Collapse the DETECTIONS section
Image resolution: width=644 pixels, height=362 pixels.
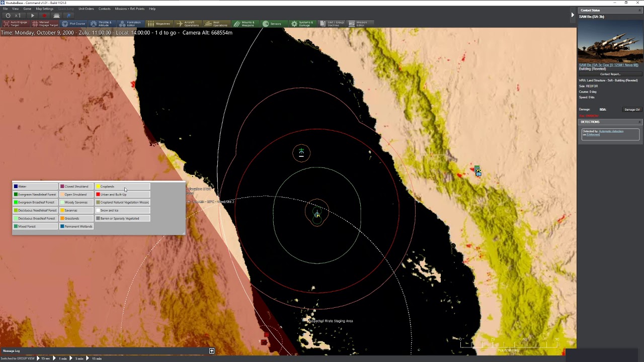click(639, 122)
